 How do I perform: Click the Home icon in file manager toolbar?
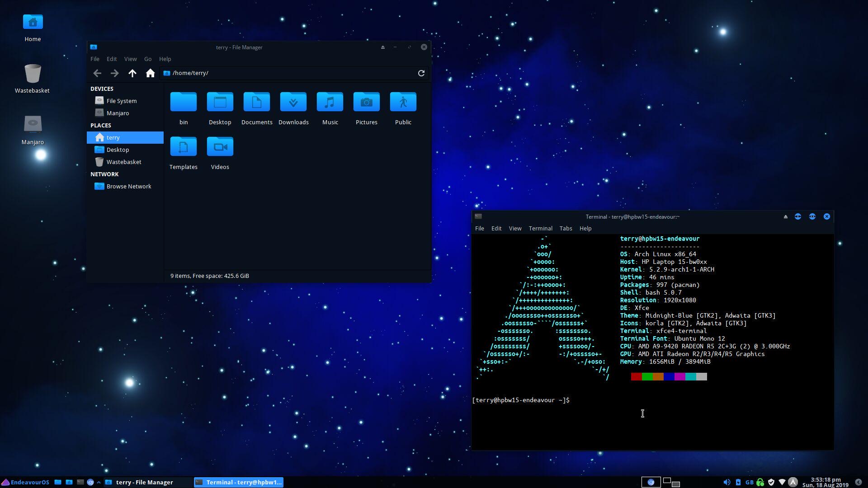[150, 73]
